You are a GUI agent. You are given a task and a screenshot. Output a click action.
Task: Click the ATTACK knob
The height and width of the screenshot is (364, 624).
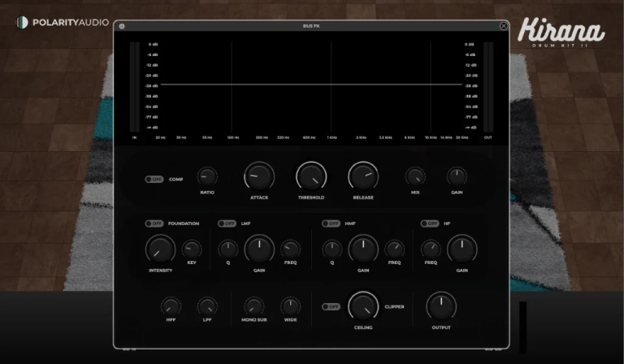tap(259, 176)
